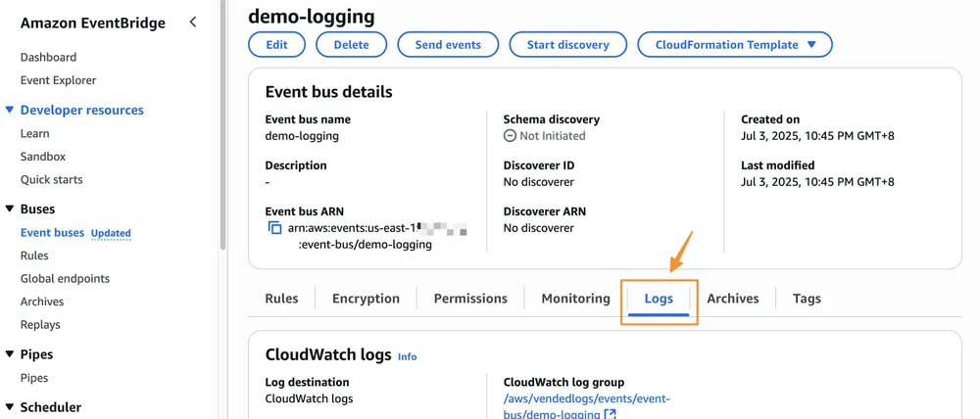The height and width of the screenshot is (419, 980).
Task: Collapse the Scheduler section triangle
Action: point(9,408)
